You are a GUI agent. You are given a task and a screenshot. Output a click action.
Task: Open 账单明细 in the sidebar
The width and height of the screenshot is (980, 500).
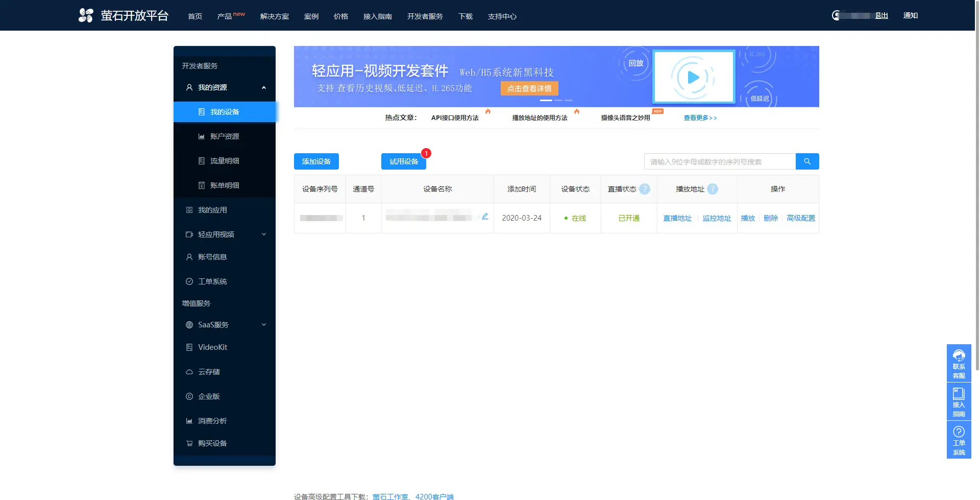(225, 185)
